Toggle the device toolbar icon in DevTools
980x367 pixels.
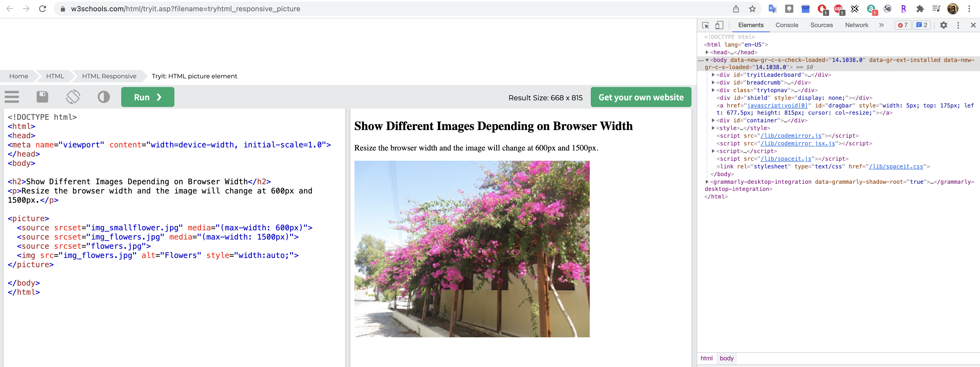(719, 25)
